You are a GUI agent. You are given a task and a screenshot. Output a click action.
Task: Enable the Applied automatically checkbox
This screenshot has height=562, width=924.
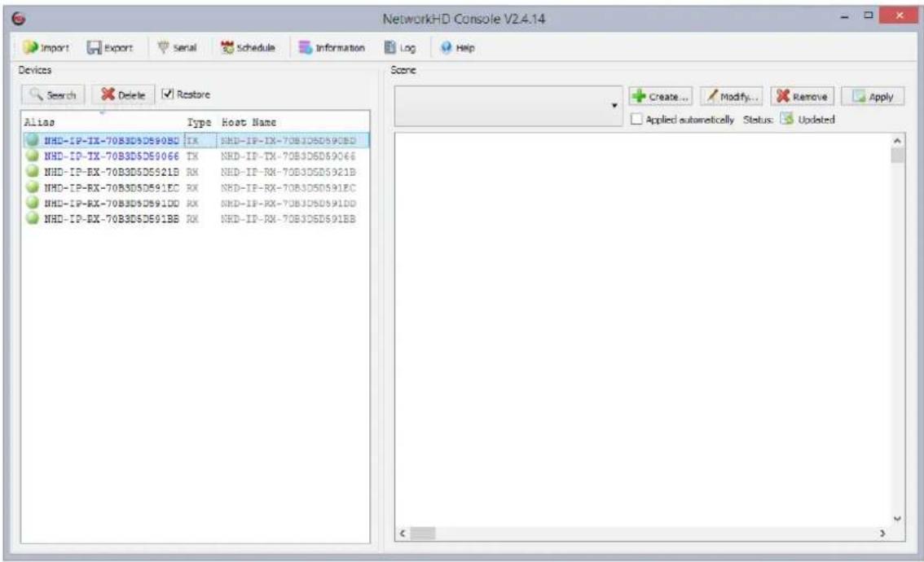(x=636, y=119)
